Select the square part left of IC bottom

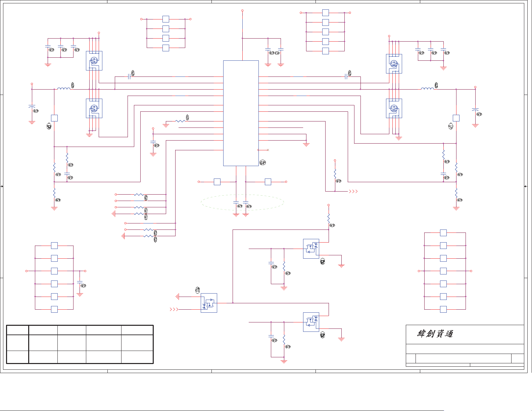point(217,182)
